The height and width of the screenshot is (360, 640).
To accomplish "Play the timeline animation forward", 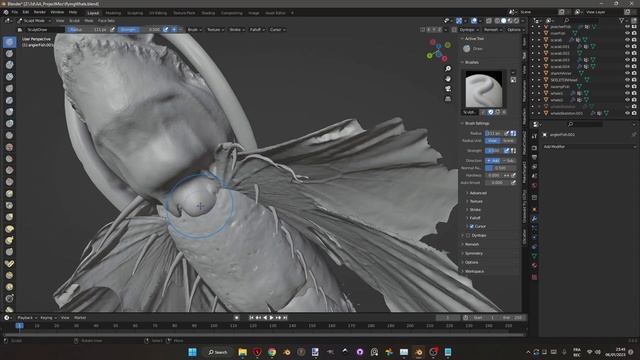I will [x=271, y=318].
